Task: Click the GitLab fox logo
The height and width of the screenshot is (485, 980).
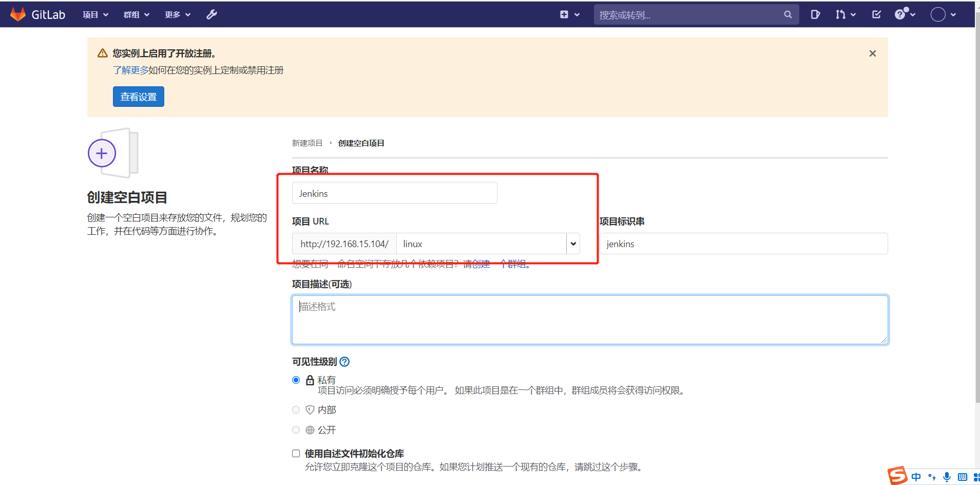Action: click(x=18, y=14)
